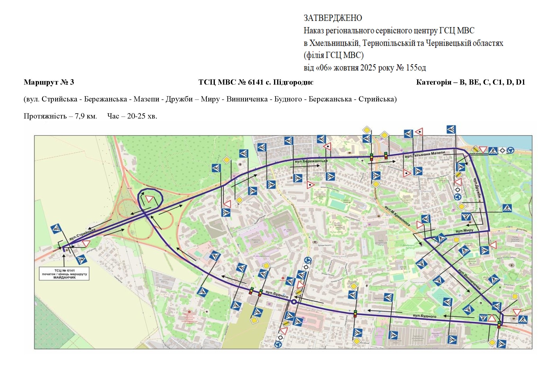The width and height of the screenshot is (554, 392).
Task: Click the yield sign beside the вул.Стрийська label
Action: (x=86, y=243)
